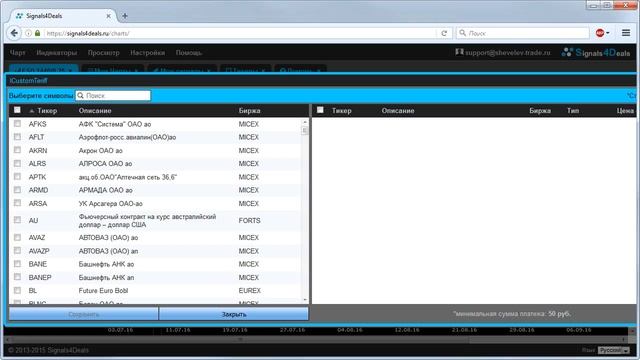Image resolution: width=640 pixels, height=360 pixels.
Task: Click the Сохранить button
Action: coord(84,314)
